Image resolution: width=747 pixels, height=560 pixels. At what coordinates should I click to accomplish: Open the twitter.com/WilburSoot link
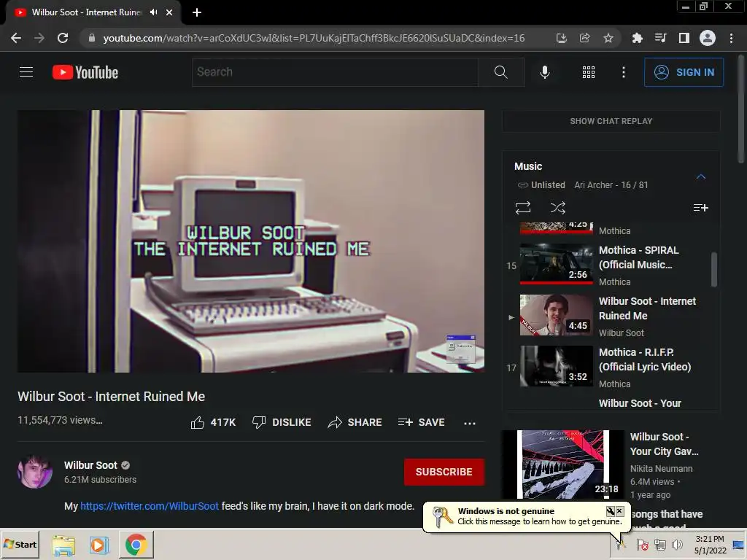tap(150, 506)
